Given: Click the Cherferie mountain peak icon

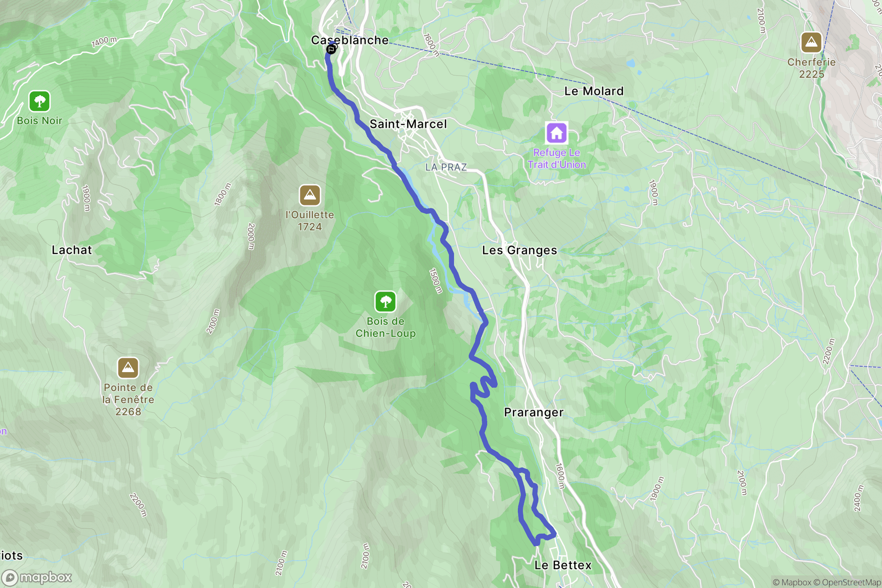Looking at the screenshot, I should 811,42.
